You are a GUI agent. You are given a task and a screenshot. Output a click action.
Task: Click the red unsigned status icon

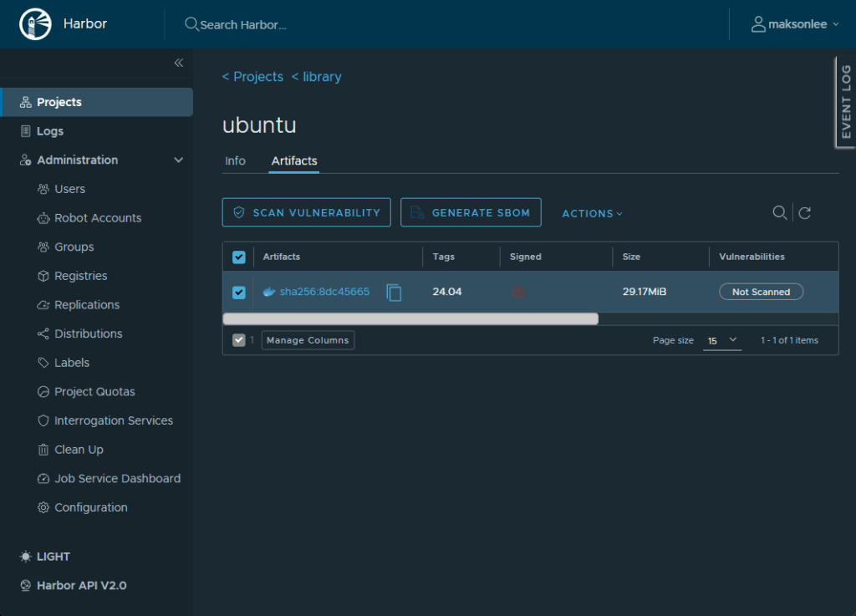click(x=518, y=292)
